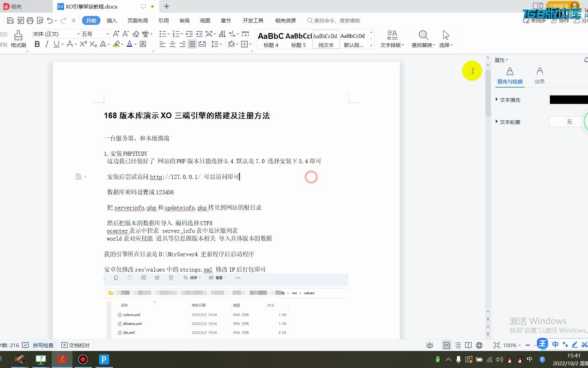Toggle center text alignment

173,44
